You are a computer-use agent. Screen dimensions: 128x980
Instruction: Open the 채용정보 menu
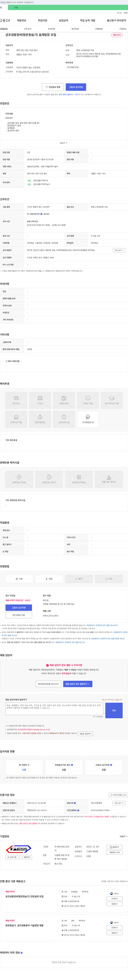[x=21, y=21]
